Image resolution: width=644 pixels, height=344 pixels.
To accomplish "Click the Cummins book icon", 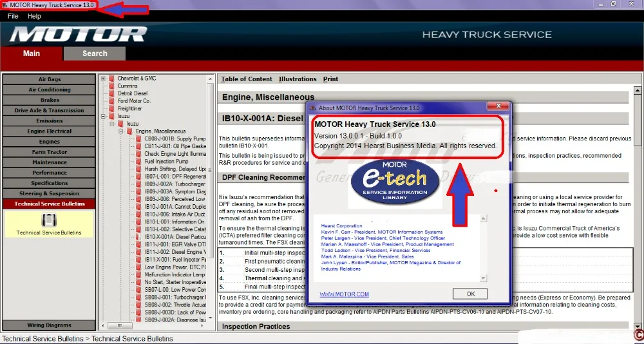I will 111,86.
